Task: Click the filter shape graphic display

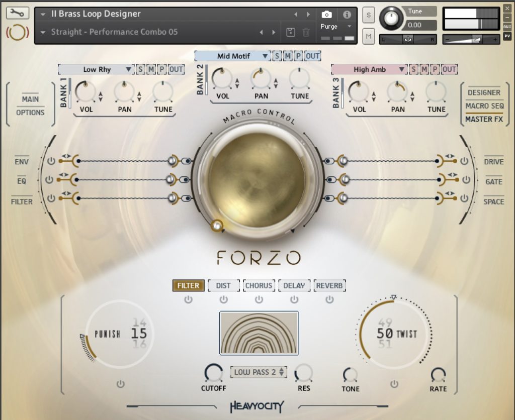Action: click(259, 333)
